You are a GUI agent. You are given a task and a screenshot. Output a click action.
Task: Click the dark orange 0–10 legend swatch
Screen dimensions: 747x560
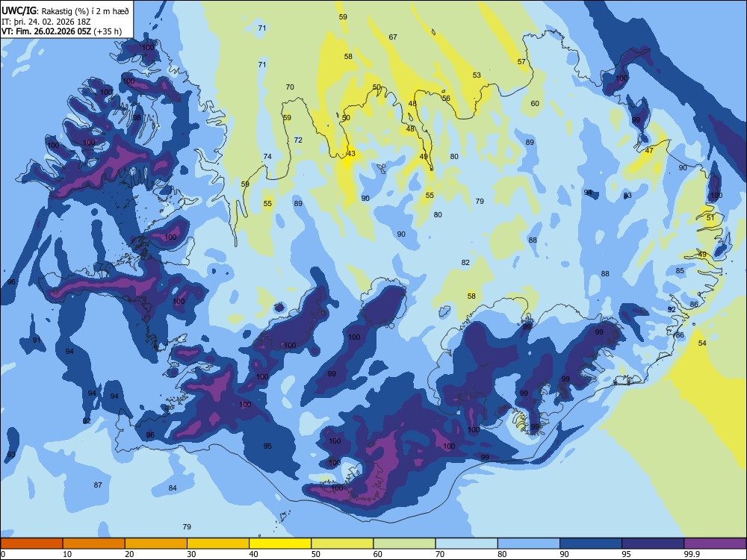(31, 544)
